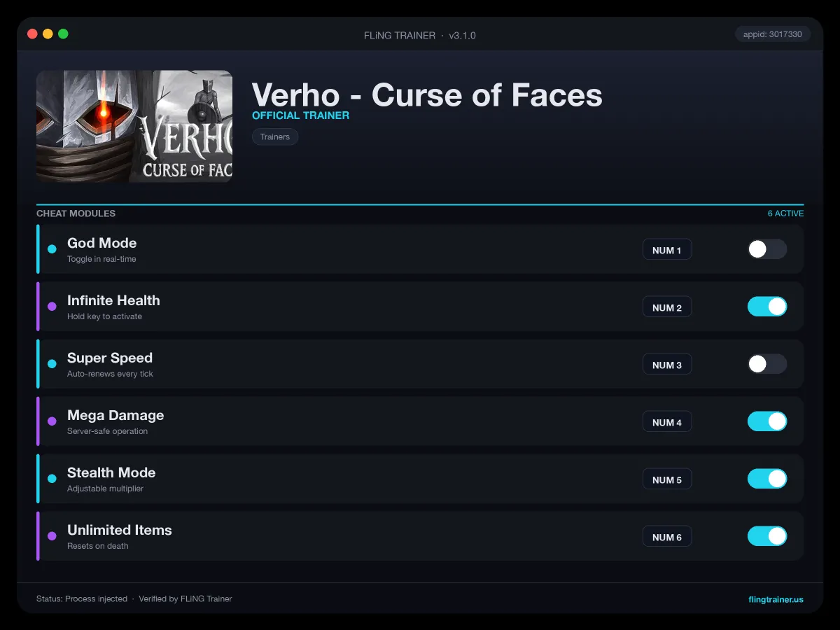Click the green window zoom button
The image size is (840, 630).
(x=63, y=34)
